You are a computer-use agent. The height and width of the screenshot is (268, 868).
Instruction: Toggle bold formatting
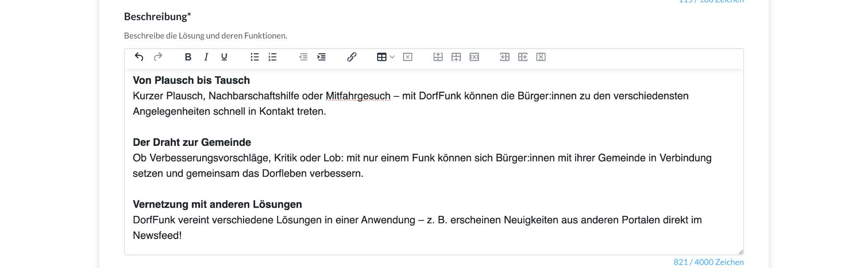pos(188,57)
